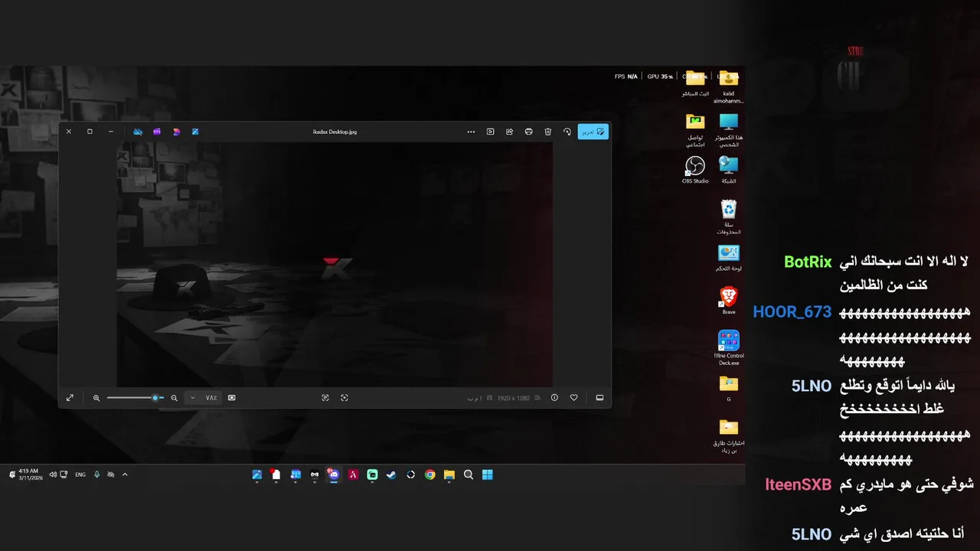This screenshot has width=980, height=551.
Task: Toggle full screen with the diagonal arrows icon
Action: 70,398
